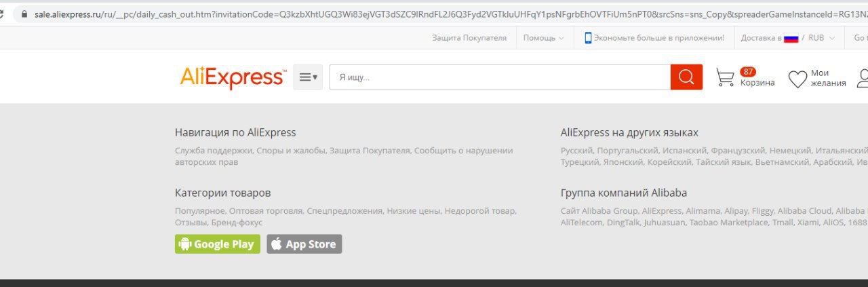Open the shopping cart icon
This screenshot has height=287, width=868.
725,77
